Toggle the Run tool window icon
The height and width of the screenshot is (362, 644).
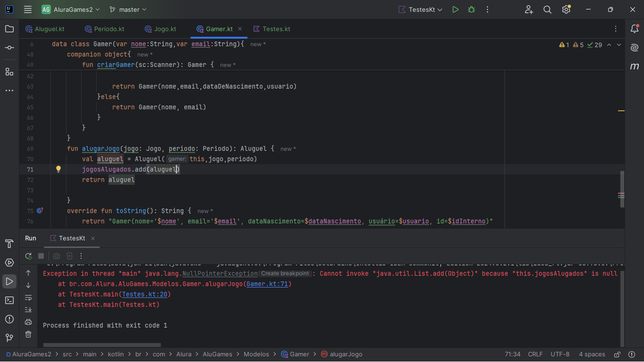[x=9, y=281]
